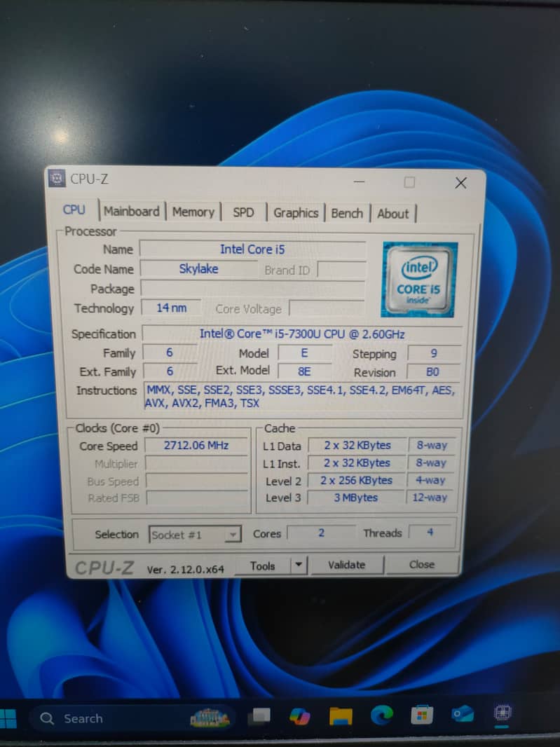The height and width of the screenshot is (747, 560).
Task: Click the CPU-Z title bar icon
Action: click(x=57, y=179)
